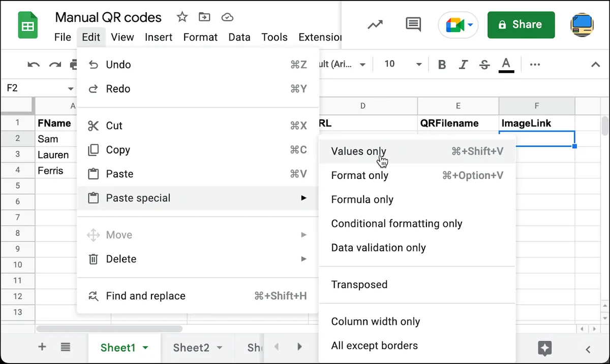Select Formula only paste option
The height and width of the screenshot is (364, 610).
tap(417, 200)
